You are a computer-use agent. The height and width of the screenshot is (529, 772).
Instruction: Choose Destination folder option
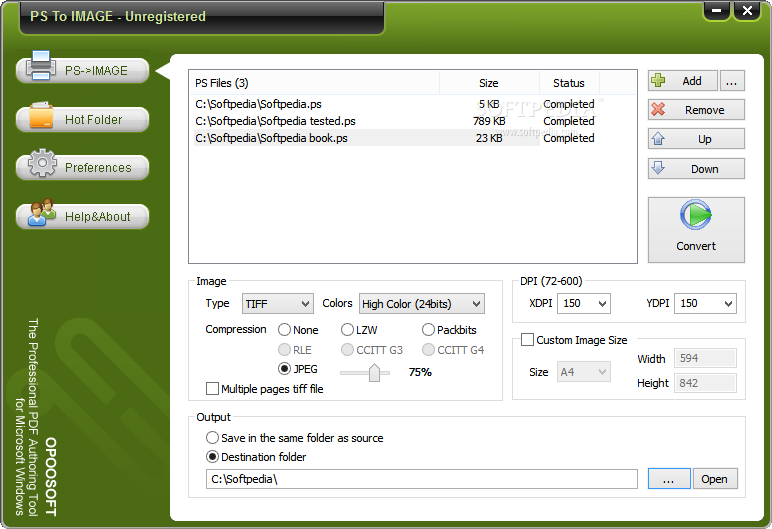click(x=256, y=457)
